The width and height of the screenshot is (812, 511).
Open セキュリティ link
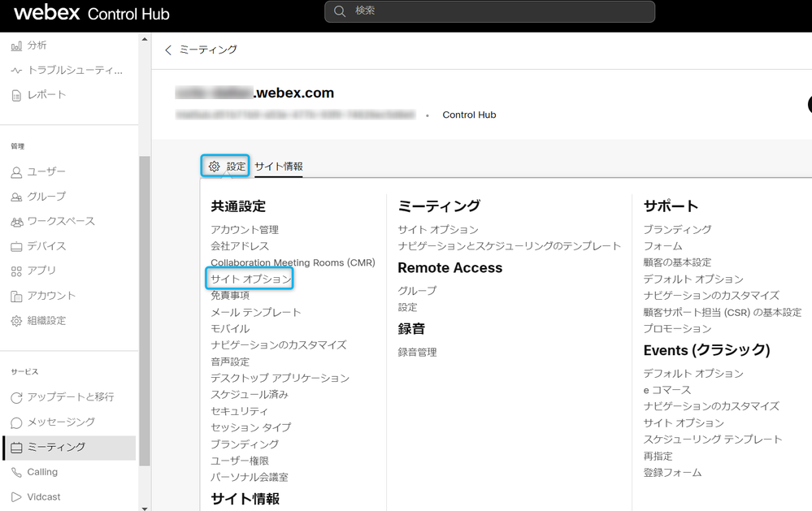(239, 411)
